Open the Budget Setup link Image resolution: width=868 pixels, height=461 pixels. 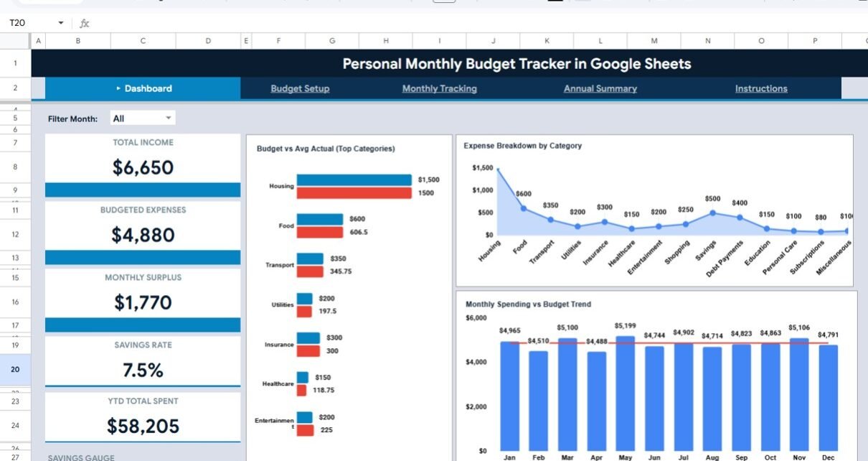(x=300, y=88)
